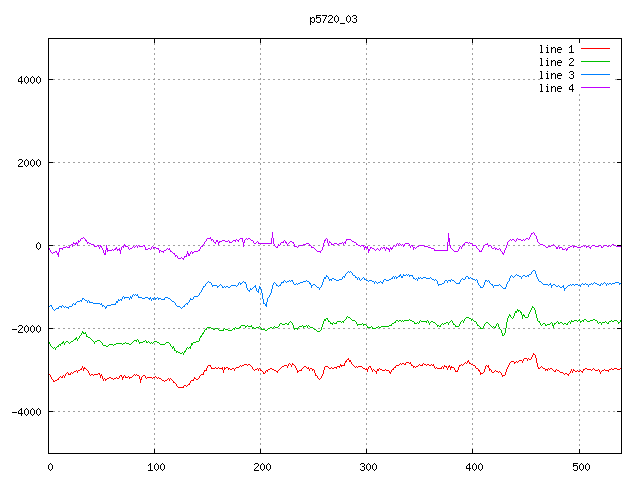This screenshot has width=640, height=480.
Task: Click the green curve's peak near x=455
Action: [532, 308]
